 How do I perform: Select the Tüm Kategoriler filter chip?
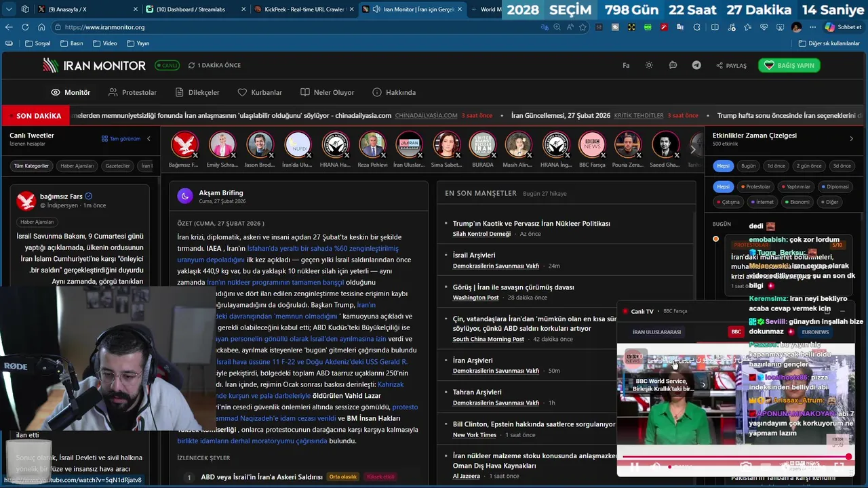pyautogui.click(x=32, y=166)
